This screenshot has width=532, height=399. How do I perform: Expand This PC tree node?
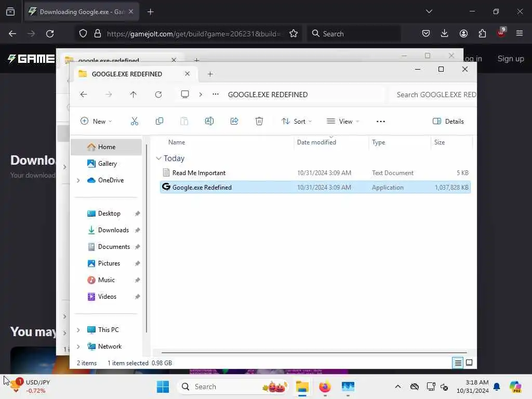78,330
